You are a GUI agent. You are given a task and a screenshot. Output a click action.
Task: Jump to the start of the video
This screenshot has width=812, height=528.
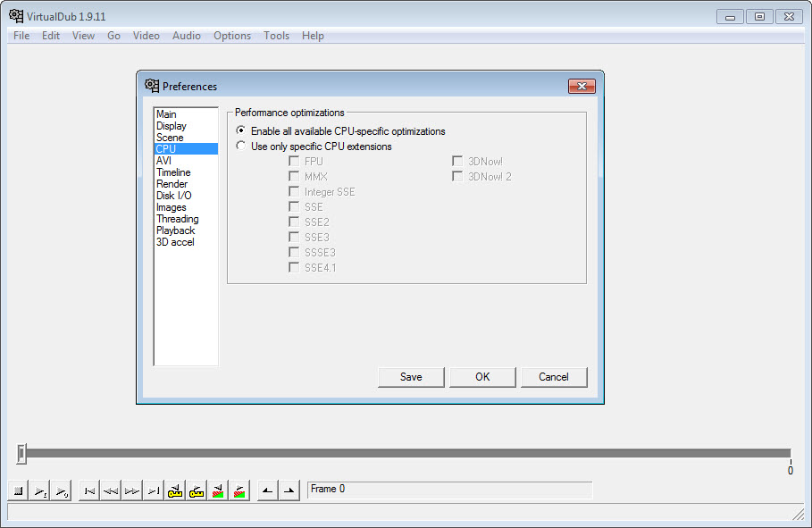click(89, 490)
